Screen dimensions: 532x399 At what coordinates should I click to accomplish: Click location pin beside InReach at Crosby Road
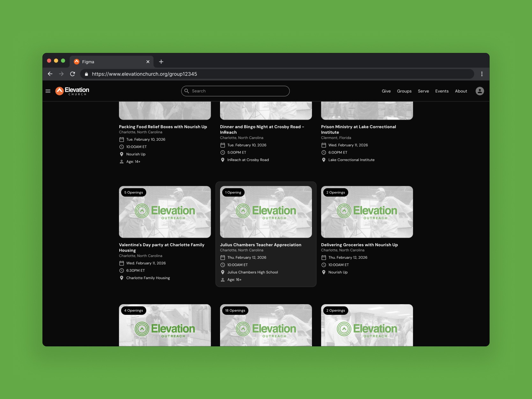point(223,160)
